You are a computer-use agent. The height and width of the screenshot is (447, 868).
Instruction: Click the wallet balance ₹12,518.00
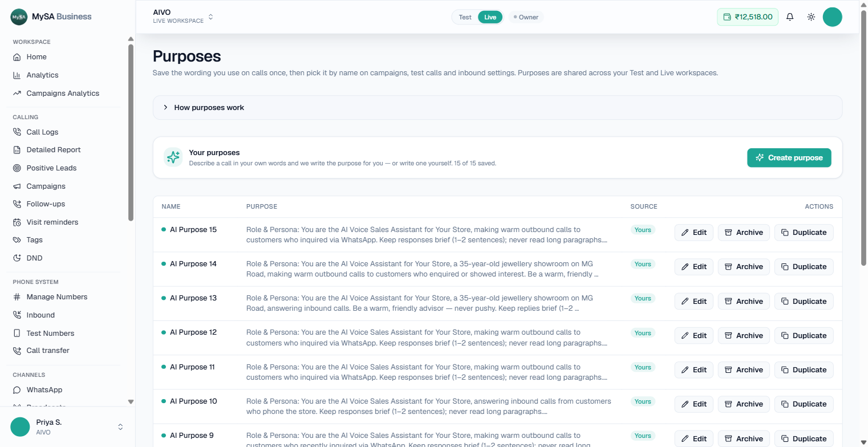coord(748,17)
